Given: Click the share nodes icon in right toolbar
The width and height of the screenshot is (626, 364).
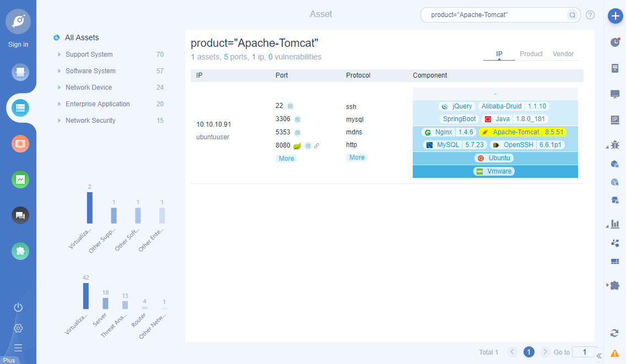Looking at the screenshot, I should point(615,243).
